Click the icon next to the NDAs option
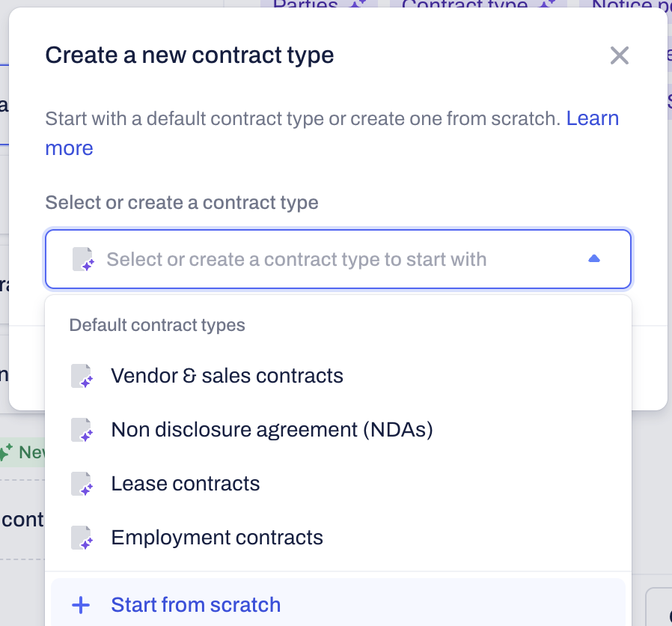Image resolution: width=672 pixels, height=626 pixels. tap(82, 430)
